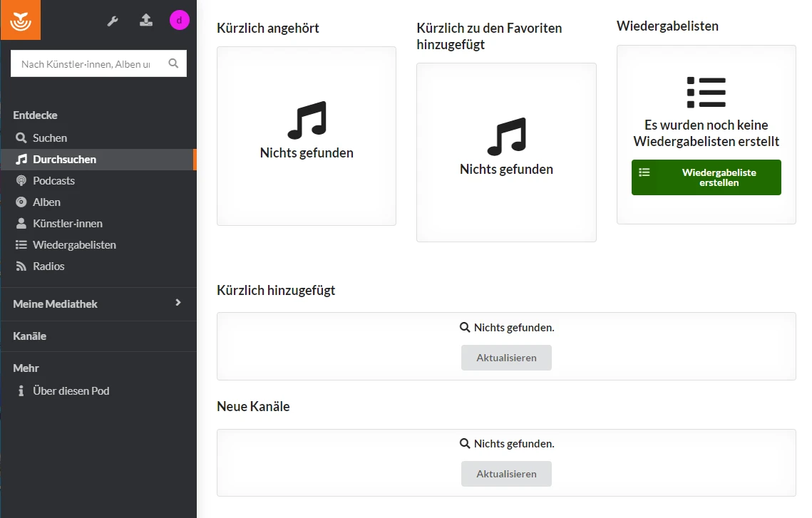Collapse the Entdecke sidebar section
Viewport: 812px width, 518px height.
point(36,115)
